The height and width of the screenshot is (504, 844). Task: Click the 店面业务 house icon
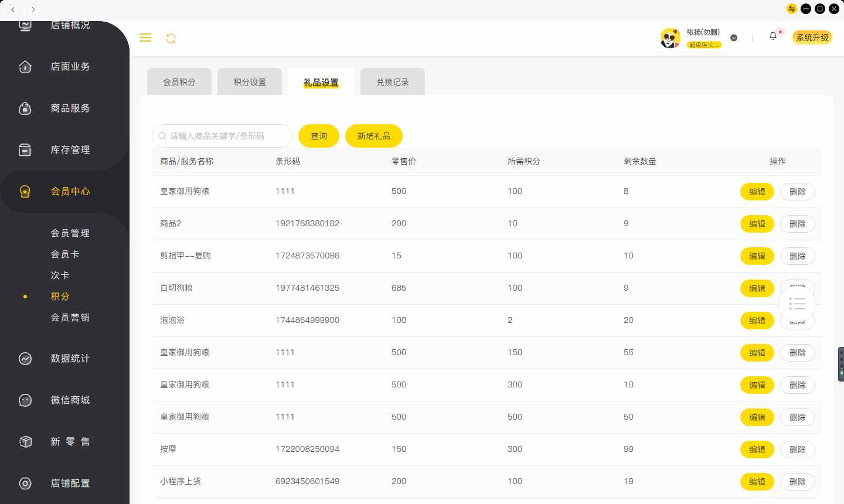(x=25, y=67)
